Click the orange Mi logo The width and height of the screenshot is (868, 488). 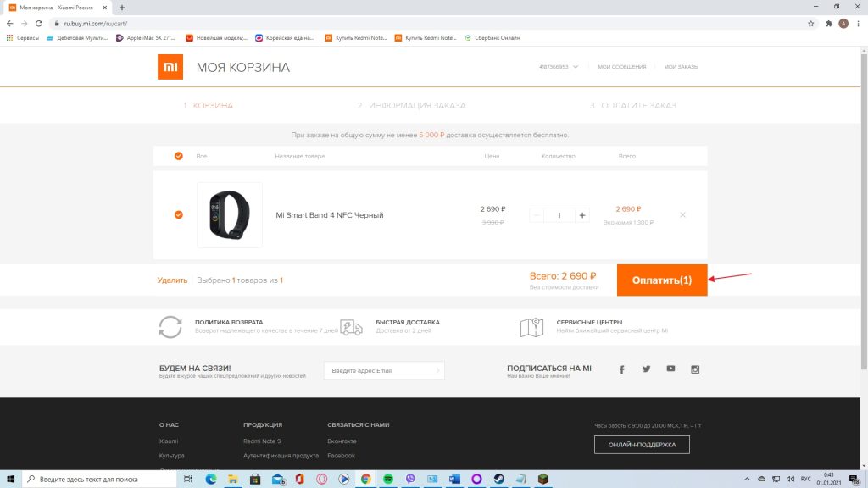click(x=170, y=67)
